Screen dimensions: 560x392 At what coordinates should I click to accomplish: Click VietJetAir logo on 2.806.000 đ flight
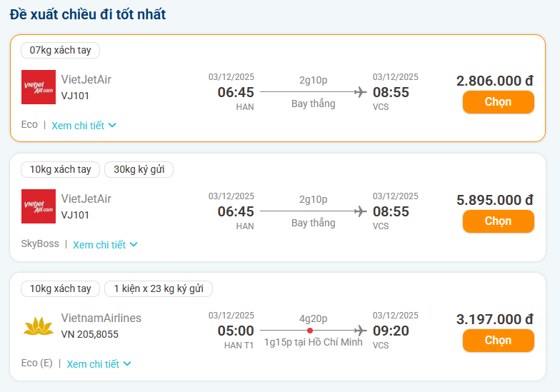[x=39, y=87]
